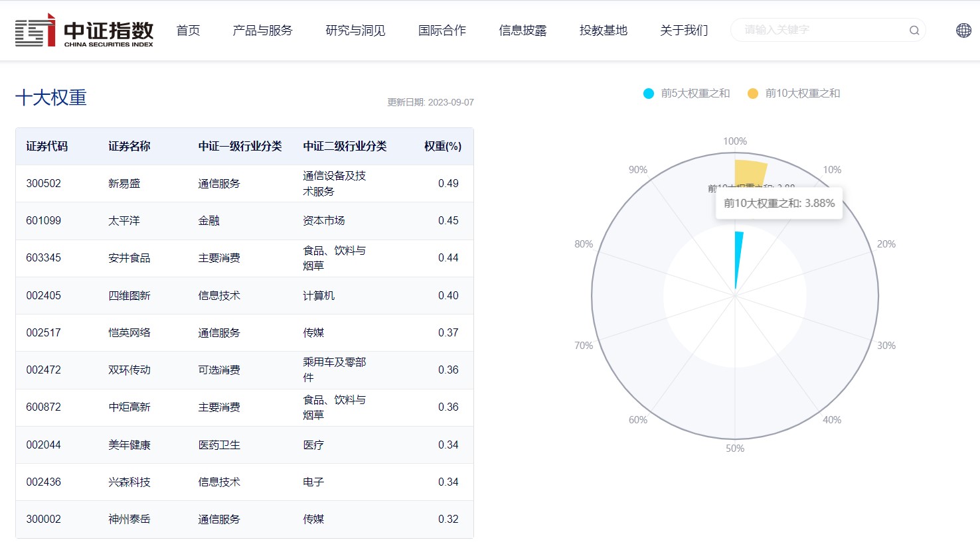Select stock name 新易盛
This screenshot has width=980, height=554.
(124, 183)
